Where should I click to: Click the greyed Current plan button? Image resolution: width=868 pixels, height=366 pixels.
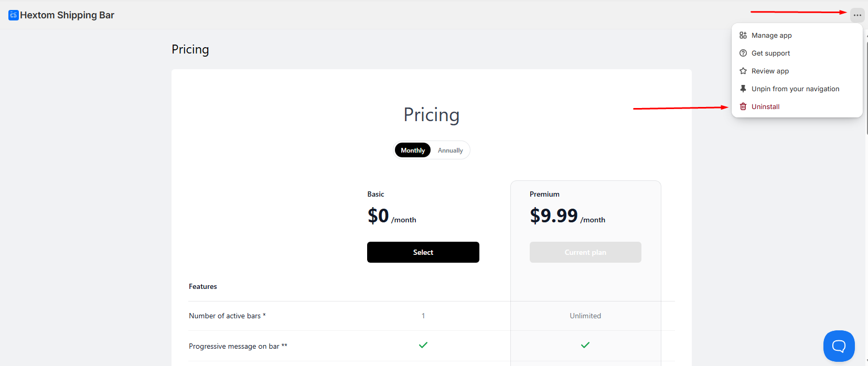pos(585,252)
